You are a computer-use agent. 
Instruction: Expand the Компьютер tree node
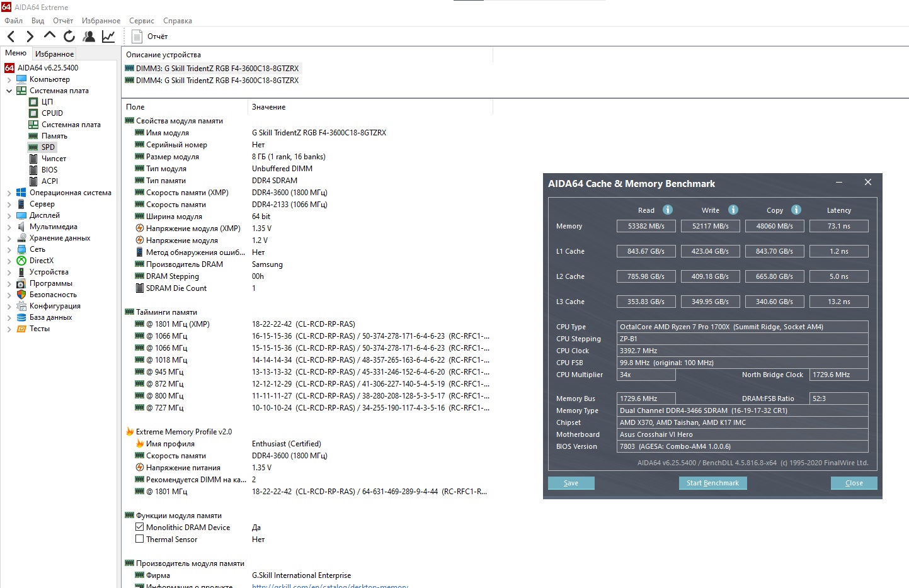pyautogui.click(x=9, y=79)
